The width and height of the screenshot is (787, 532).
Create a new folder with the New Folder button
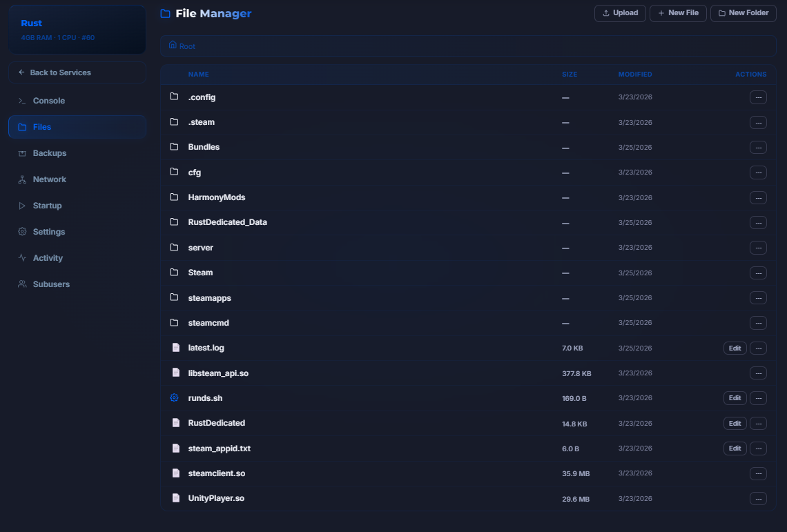pyautogui.click(x=743, y=12)
